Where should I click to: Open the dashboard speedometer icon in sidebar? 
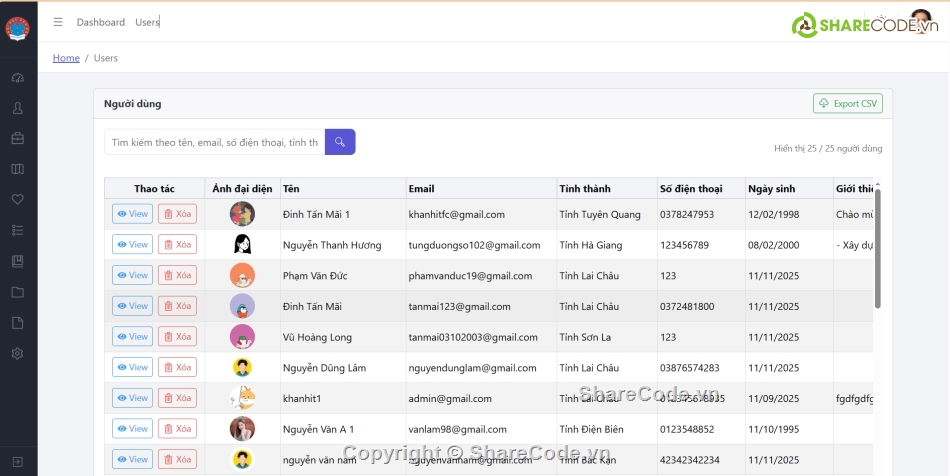pos(17,78)
